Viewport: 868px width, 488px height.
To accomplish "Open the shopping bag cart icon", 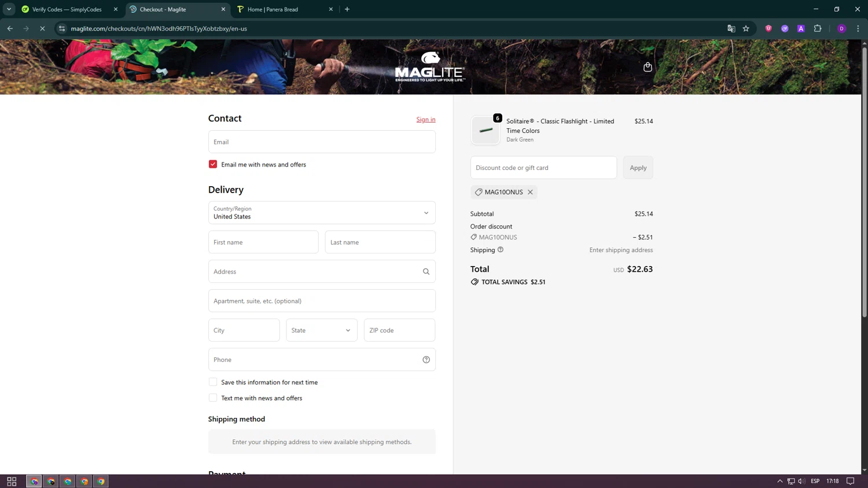I will click(x=648, y=67).
